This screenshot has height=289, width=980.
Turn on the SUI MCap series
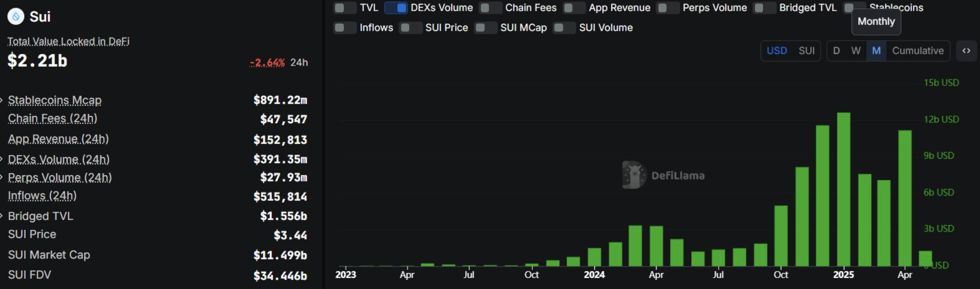(485, 28)
